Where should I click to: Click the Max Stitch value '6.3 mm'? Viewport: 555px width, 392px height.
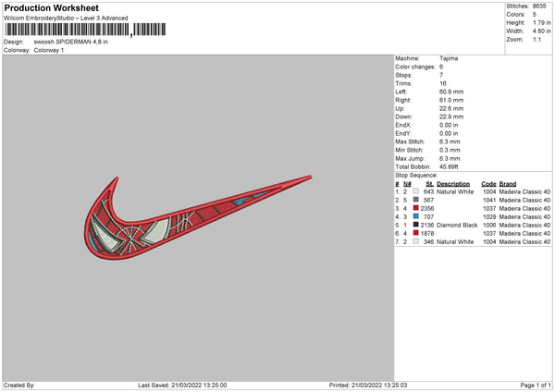point(450,141)
